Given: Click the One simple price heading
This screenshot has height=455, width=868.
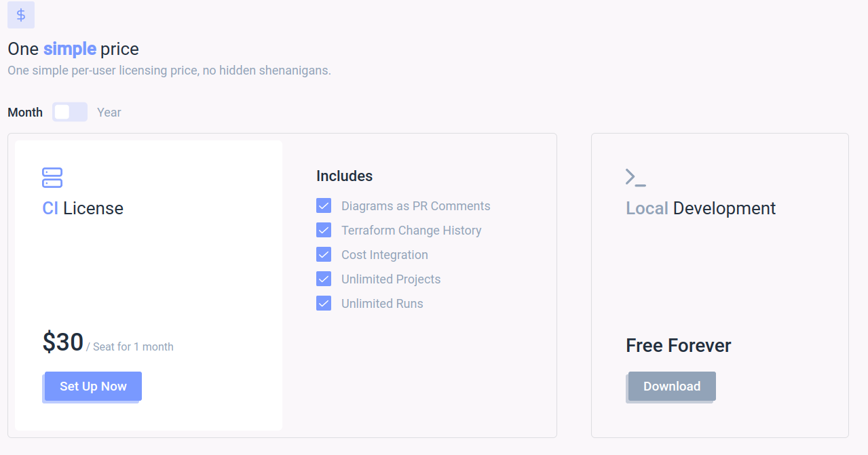Looking at the screenshot, I should tap(73, 49).
